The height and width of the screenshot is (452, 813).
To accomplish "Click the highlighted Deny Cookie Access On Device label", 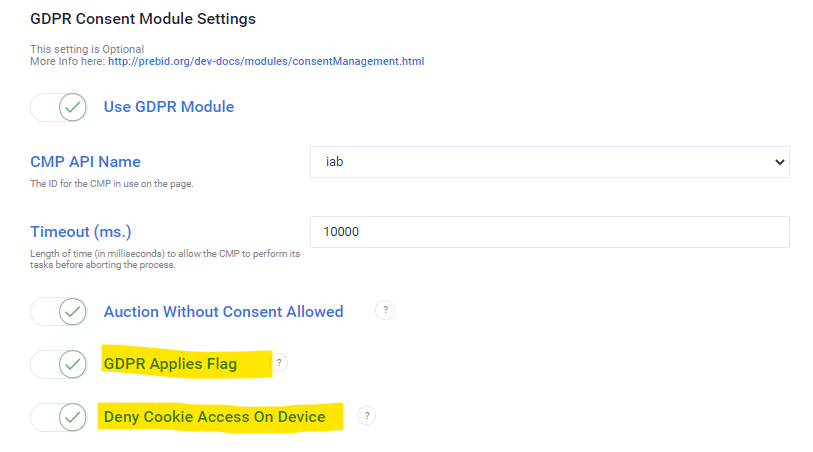I will pos(215,417).
